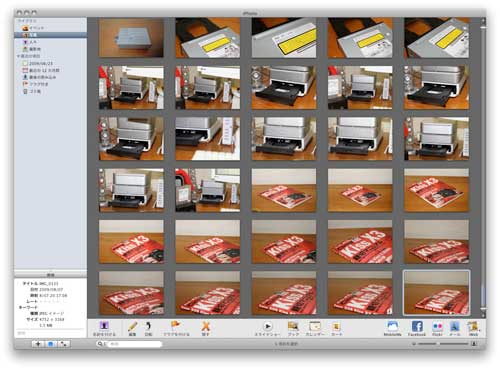
Task: Click the large thumbnail icon right of size slider
Action: click(474, 344)
